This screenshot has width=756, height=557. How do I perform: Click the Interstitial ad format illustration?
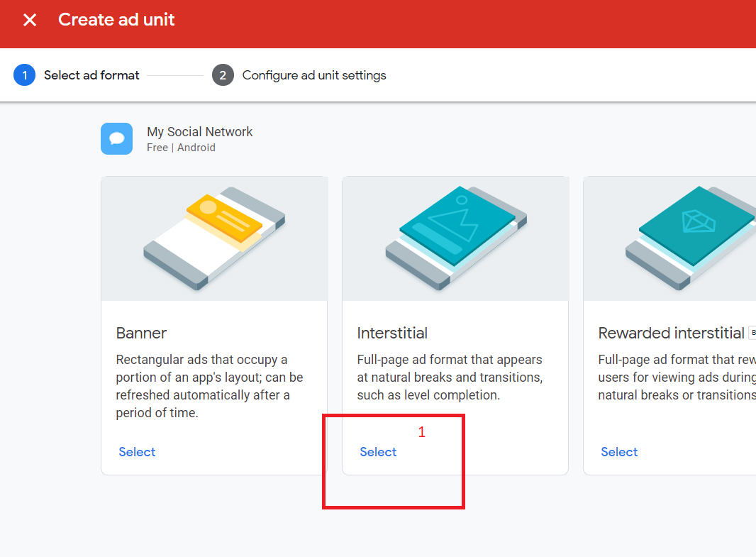(455, 238)
